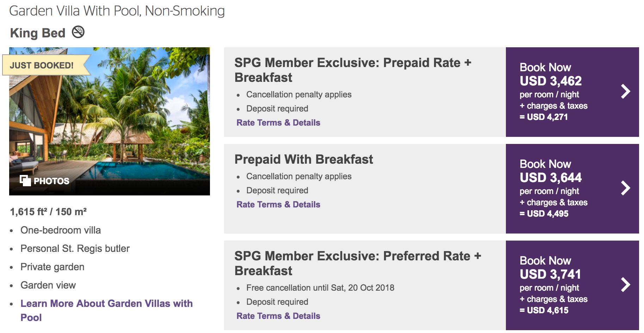Click the non-smoking icon beside King Bed
The image size is (644, 333).
pyautogui.click(x=78, y=32)
